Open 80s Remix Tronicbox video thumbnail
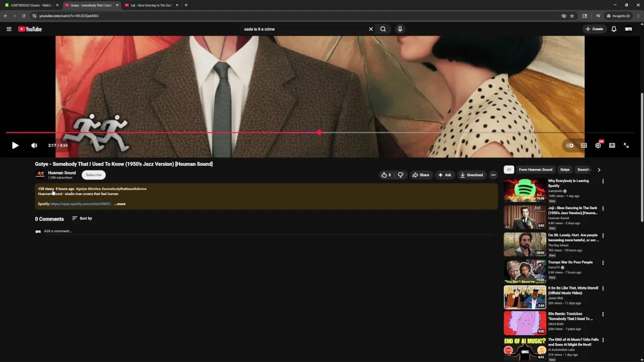Screen dimensions: 644x362 pos(525,323)
